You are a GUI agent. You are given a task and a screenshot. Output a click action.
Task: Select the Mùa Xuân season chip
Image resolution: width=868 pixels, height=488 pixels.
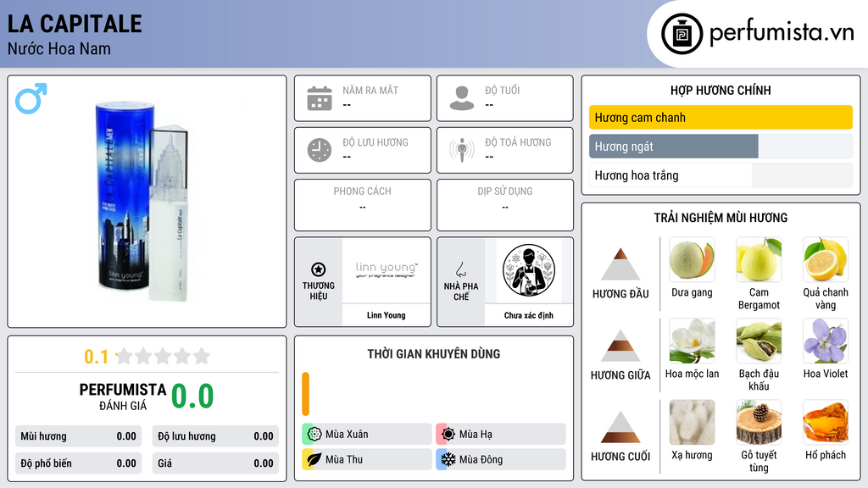tap(367, 435)
